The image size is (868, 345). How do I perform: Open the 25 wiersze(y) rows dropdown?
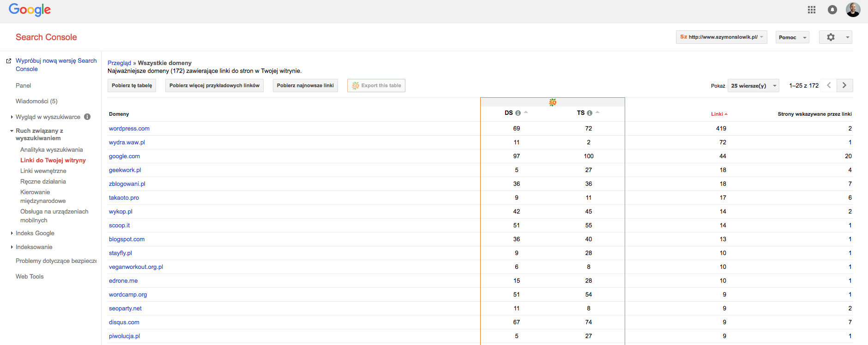[753, 85]
